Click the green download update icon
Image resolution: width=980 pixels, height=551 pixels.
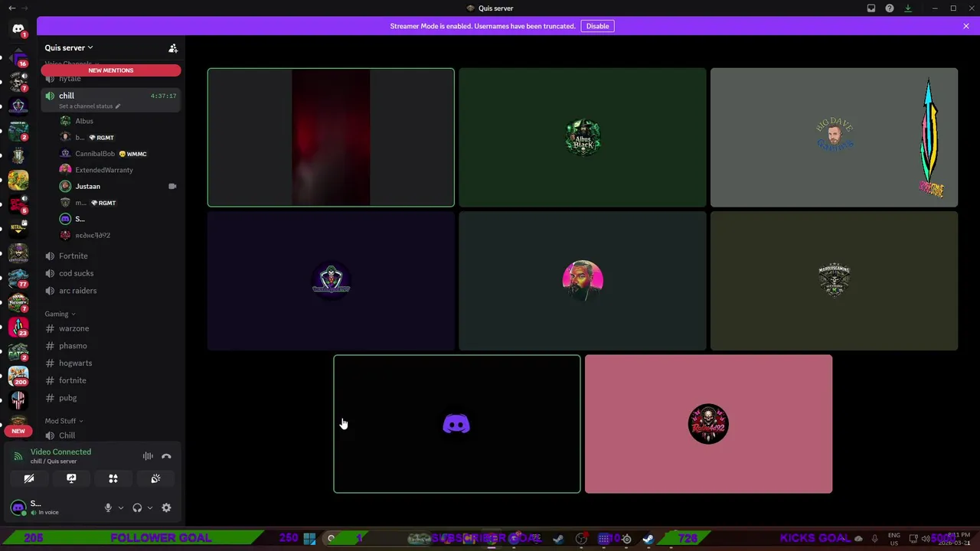click(908, 8)
